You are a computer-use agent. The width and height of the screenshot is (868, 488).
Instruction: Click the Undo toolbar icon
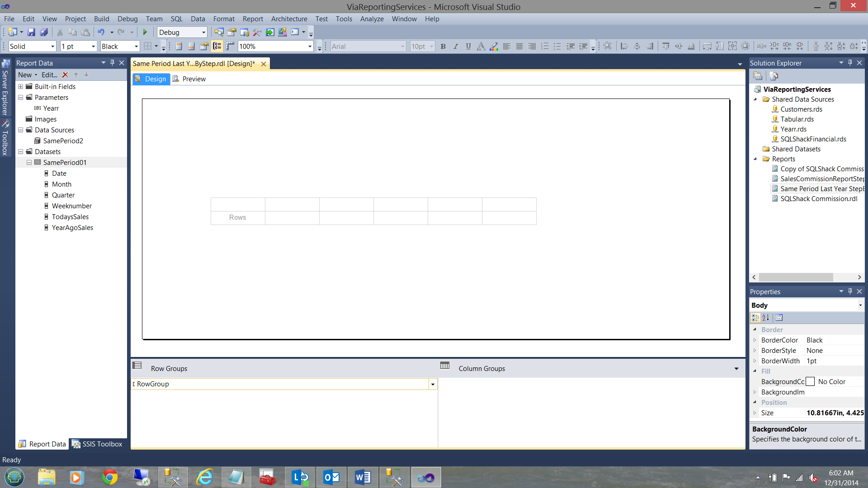(101, 32)
